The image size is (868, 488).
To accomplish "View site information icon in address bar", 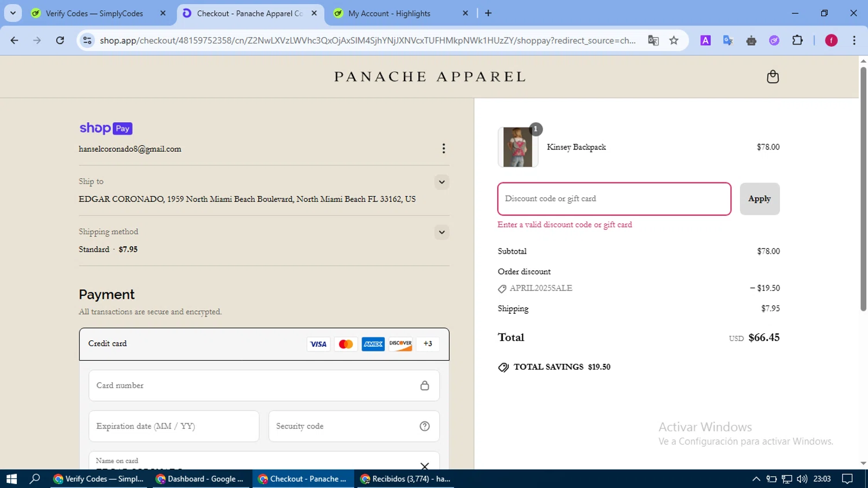I will [87, 40].
